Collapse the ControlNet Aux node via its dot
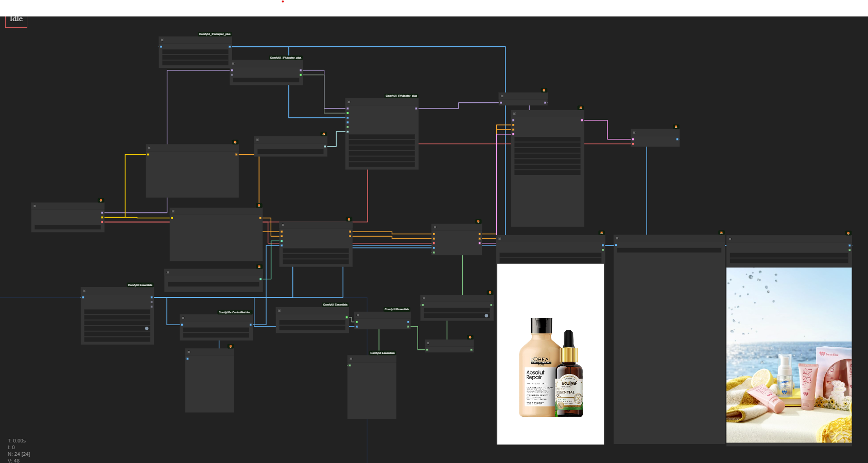 tap(183, 318)
